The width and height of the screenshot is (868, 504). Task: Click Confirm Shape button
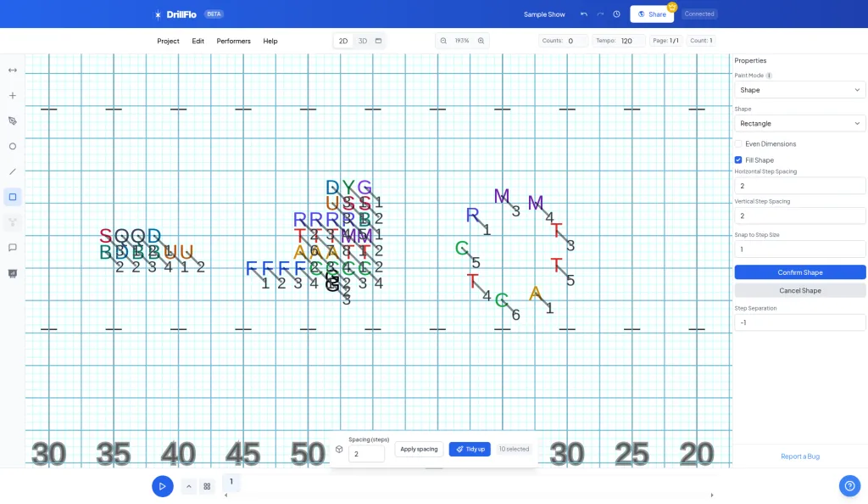point(800,272)
